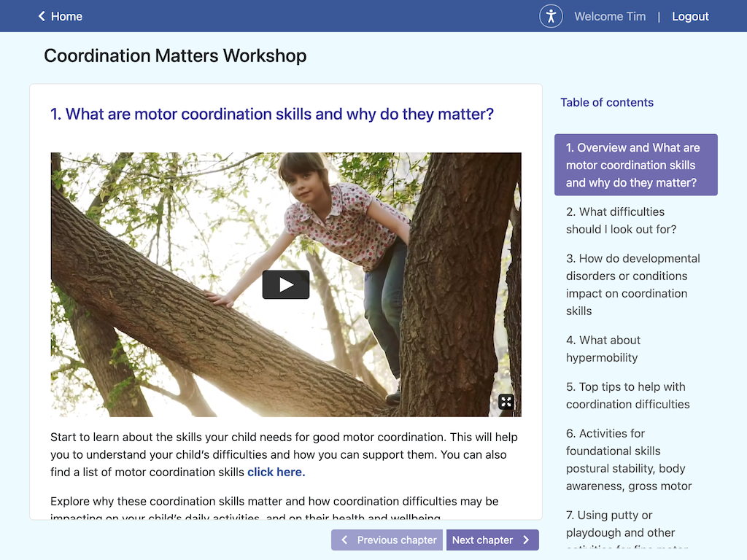747x560 pixels.
Task: Click the Logout link
Action: click(x=690, y=16)
